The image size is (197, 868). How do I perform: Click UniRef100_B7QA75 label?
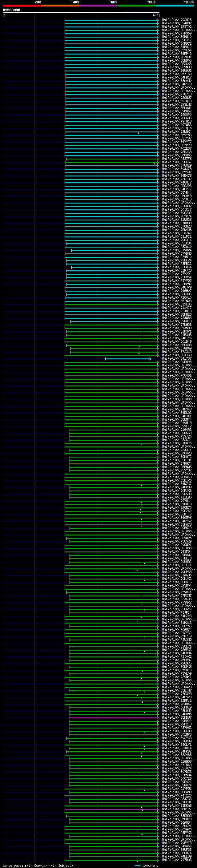click(177, 443)
